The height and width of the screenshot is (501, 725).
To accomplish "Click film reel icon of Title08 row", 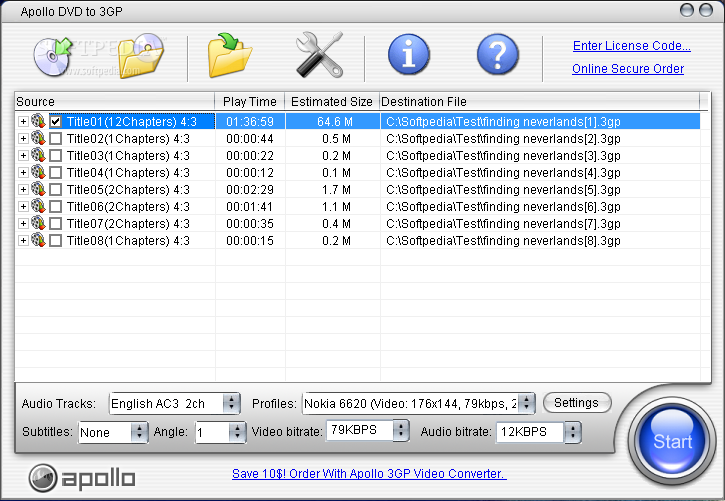I will click(x=38, y=240).
